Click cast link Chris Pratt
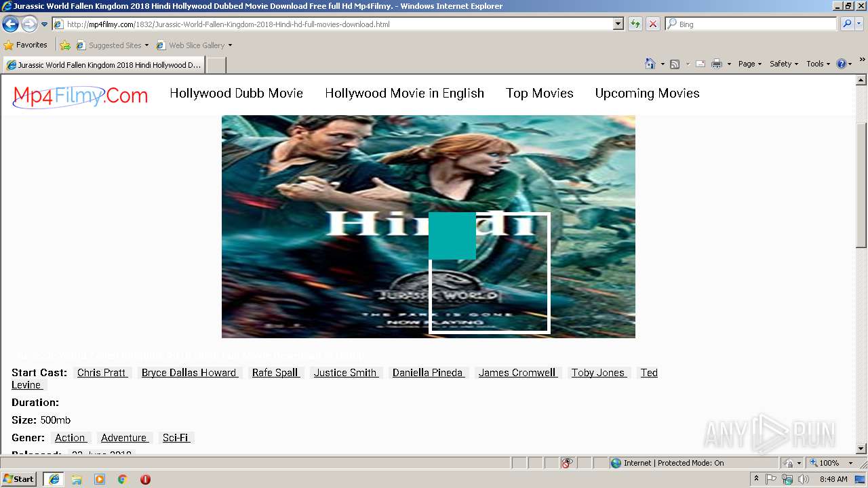The image size is (868, 488). [x=102, y=373]
